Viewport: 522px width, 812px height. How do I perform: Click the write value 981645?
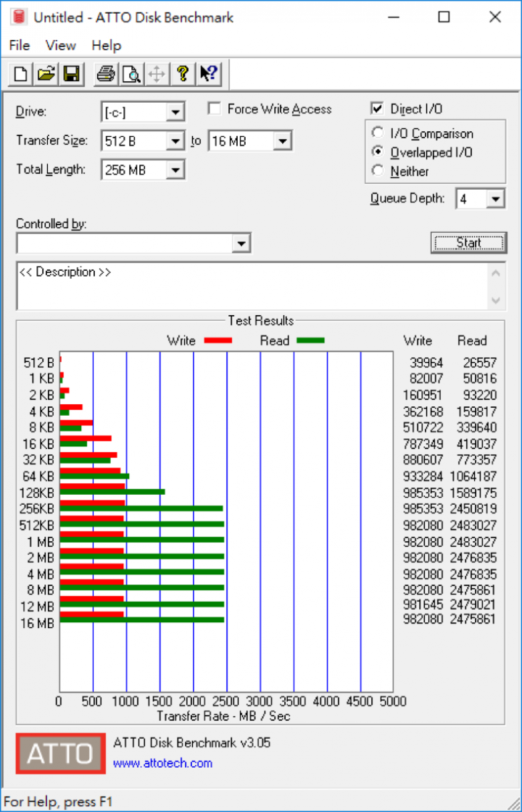[x=423, y=604]
